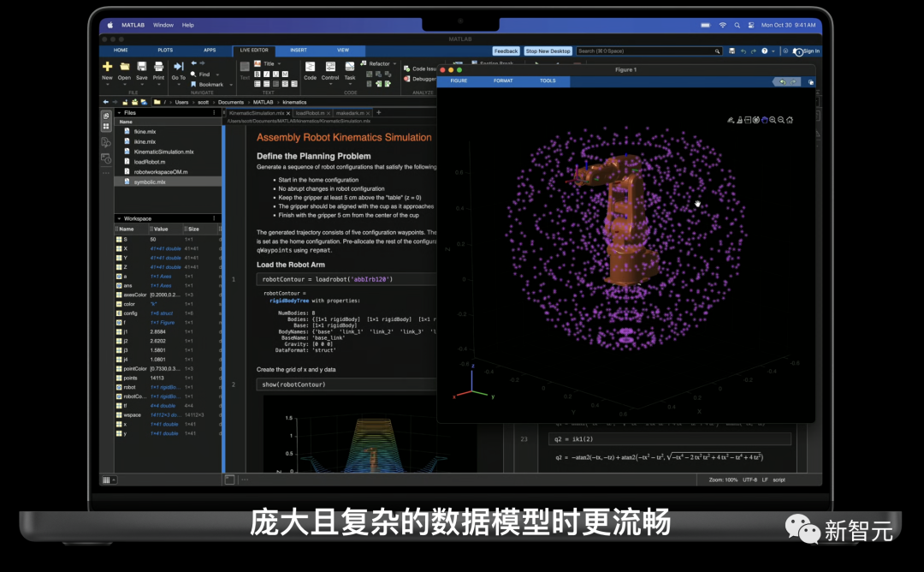The image size is (924, 572).
Task: Select the pointColor variable in Workspace
Action: coord(168,368)
